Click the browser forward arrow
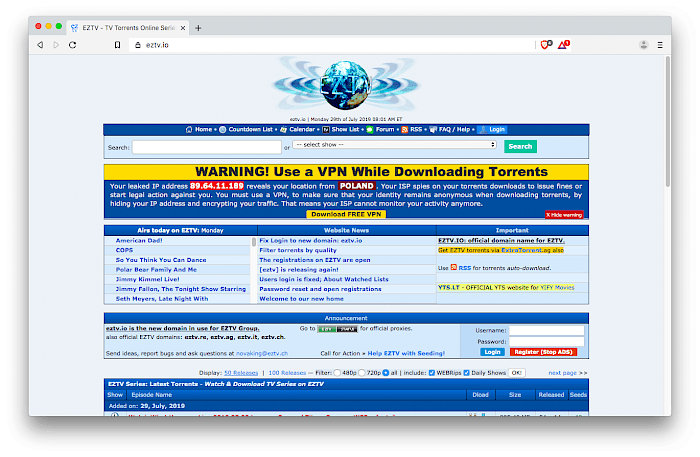This screenshot has height=457, width=700. (56, 45)
